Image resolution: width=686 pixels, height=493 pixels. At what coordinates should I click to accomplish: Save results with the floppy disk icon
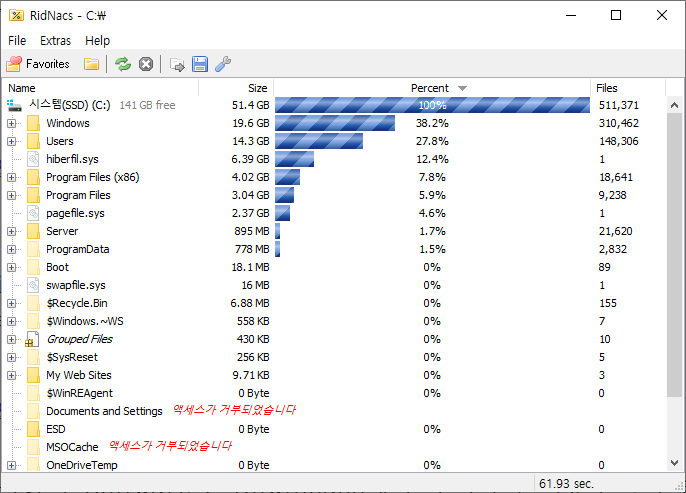click(x=200, y=64)
